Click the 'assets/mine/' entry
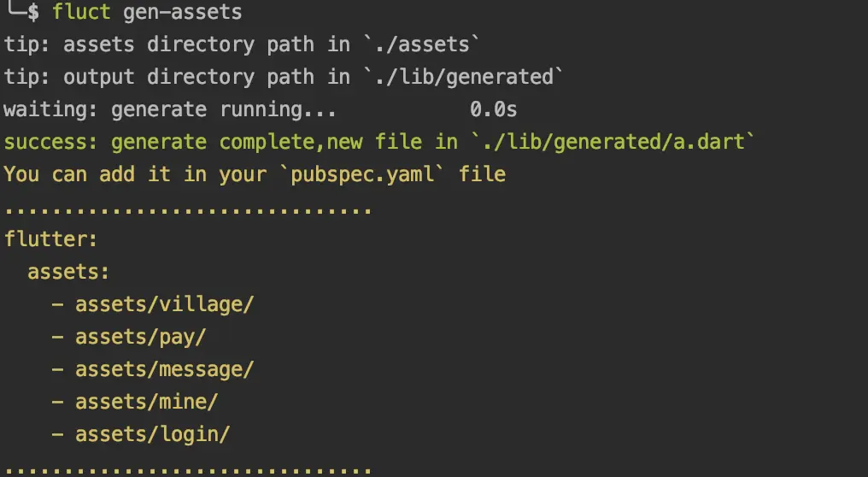 147,403
